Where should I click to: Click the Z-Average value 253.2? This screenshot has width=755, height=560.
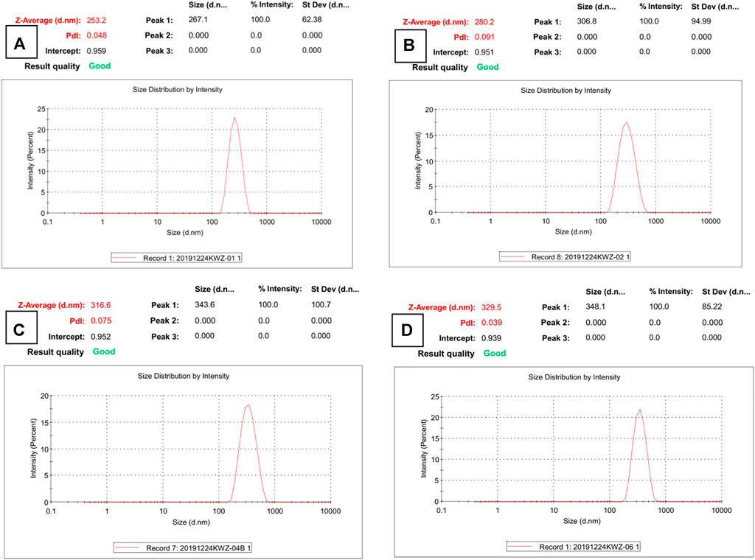[97, 20]
